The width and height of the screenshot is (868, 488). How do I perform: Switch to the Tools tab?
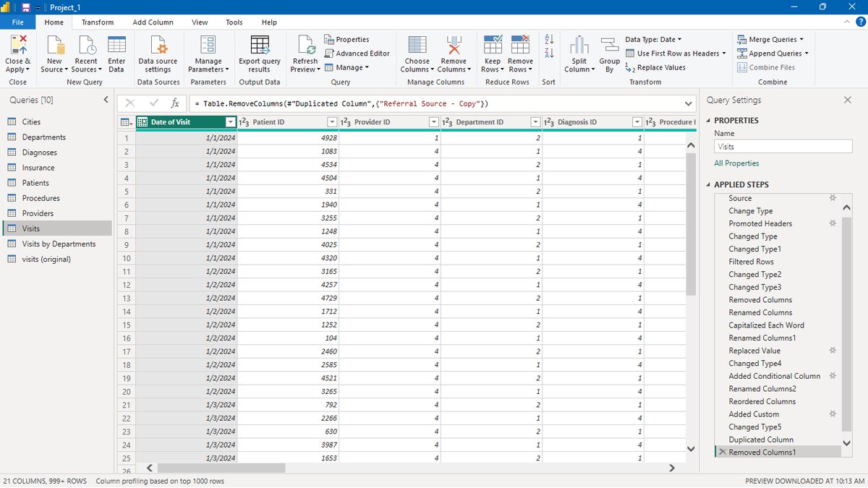pos(234,22)
